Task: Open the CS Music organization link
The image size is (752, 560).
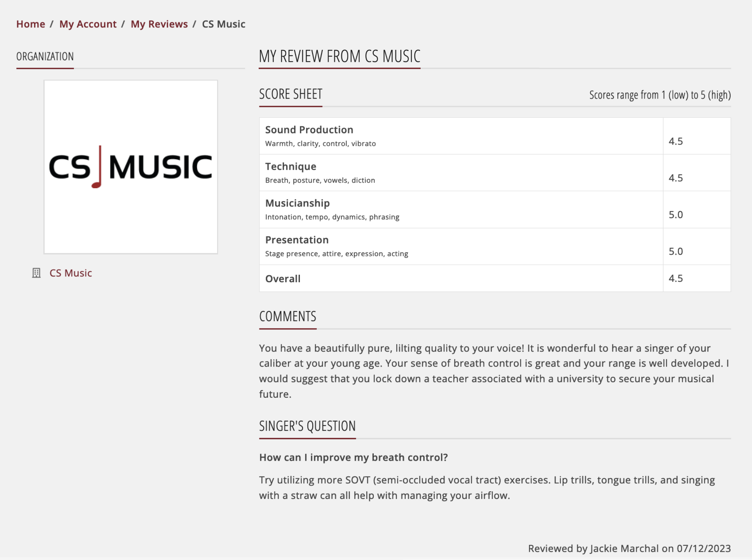Action: tap(70, 273)
